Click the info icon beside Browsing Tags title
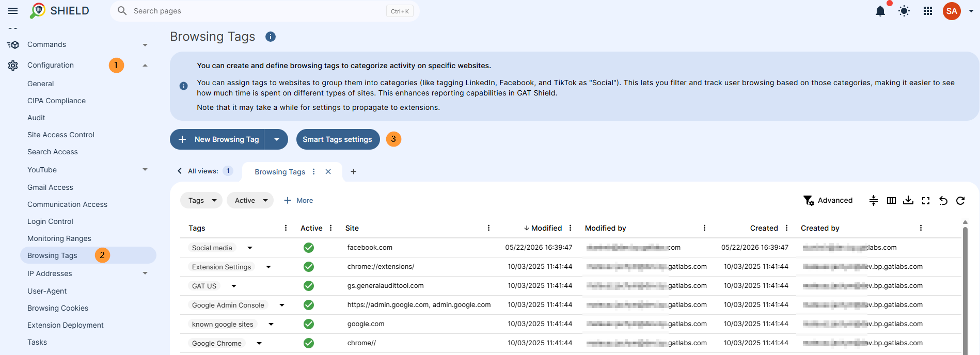 271,37
